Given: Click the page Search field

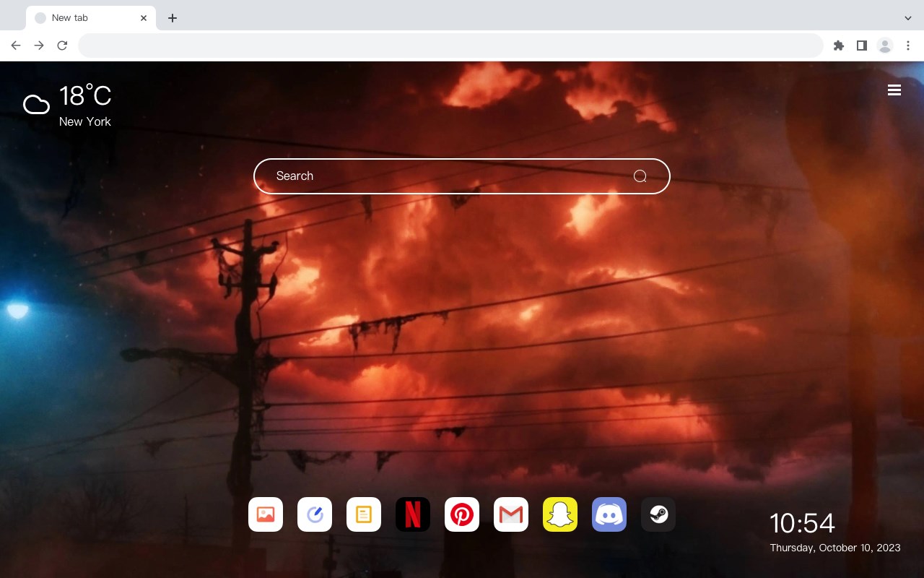Looking at the screenshot, I should [462, 176].
